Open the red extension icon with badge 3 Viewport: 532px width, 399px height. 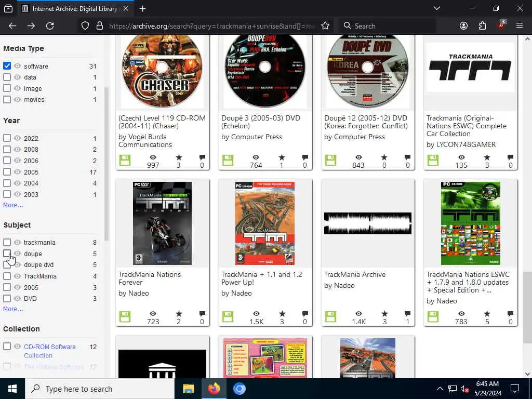pyautogui.click(x=501, y=25)
